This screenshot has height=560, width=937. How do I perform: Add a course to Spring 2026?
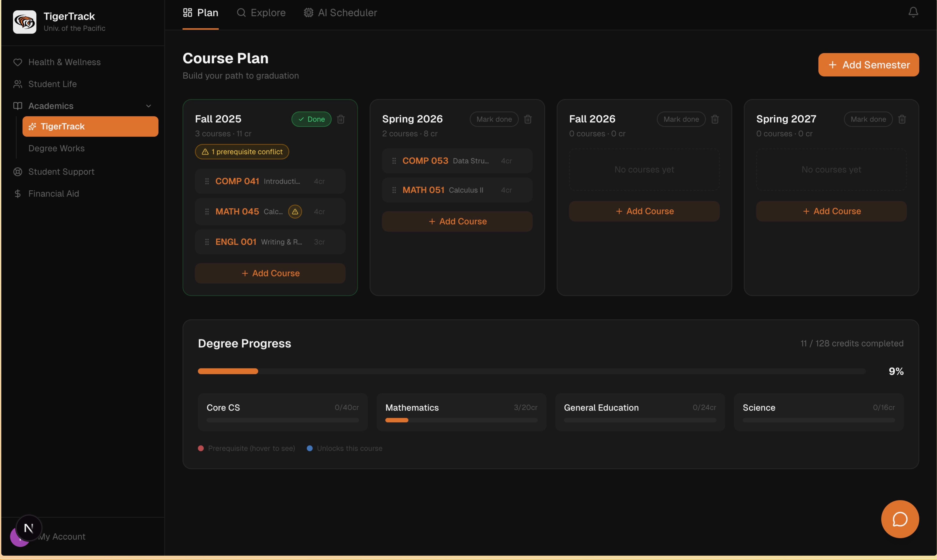pyautogui.click(x=457, y=222)
